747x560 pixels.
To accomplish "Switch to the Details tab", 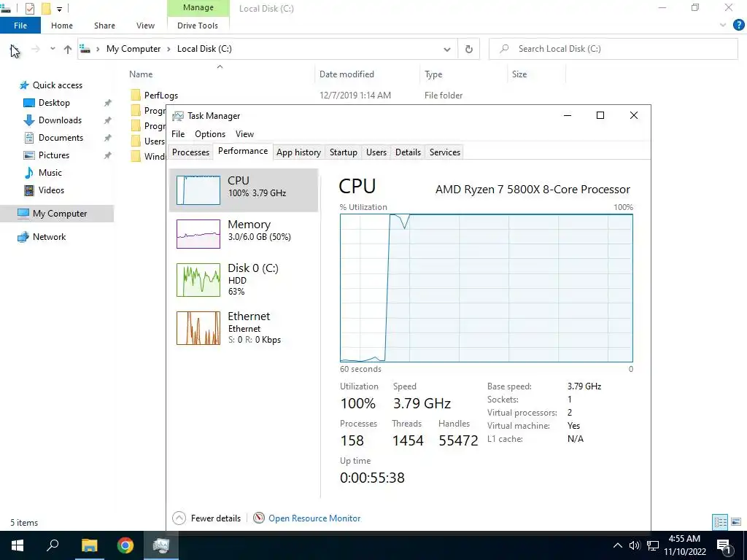I will tap(408, 152).
